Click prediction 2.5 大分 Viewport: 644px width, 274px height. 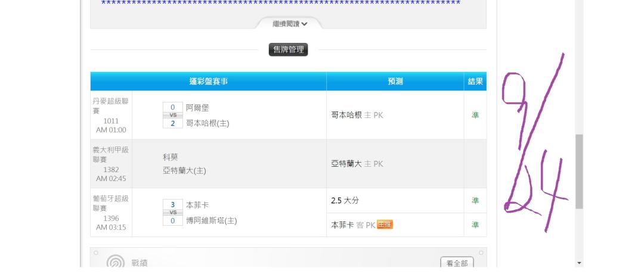coord(345,201)
